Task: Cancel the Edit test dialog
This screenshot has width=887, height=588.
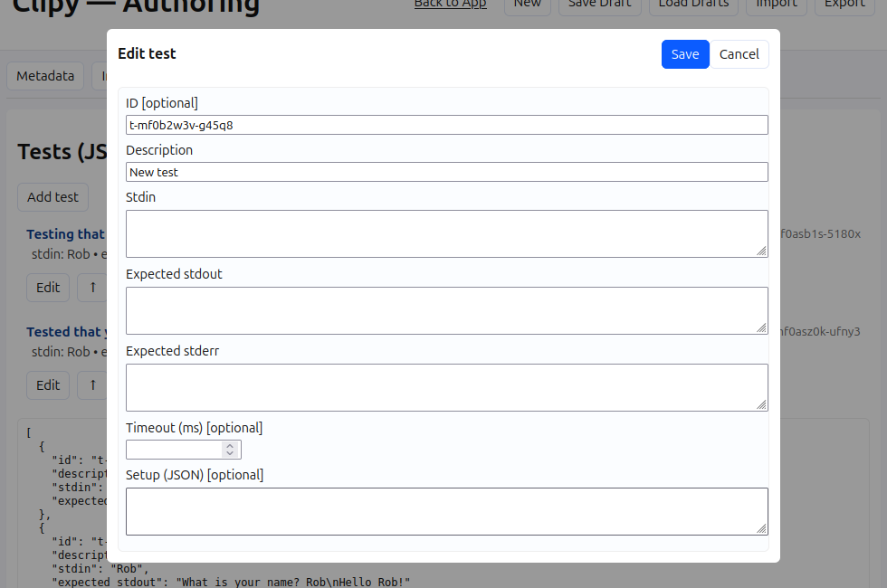Action: 739,54
